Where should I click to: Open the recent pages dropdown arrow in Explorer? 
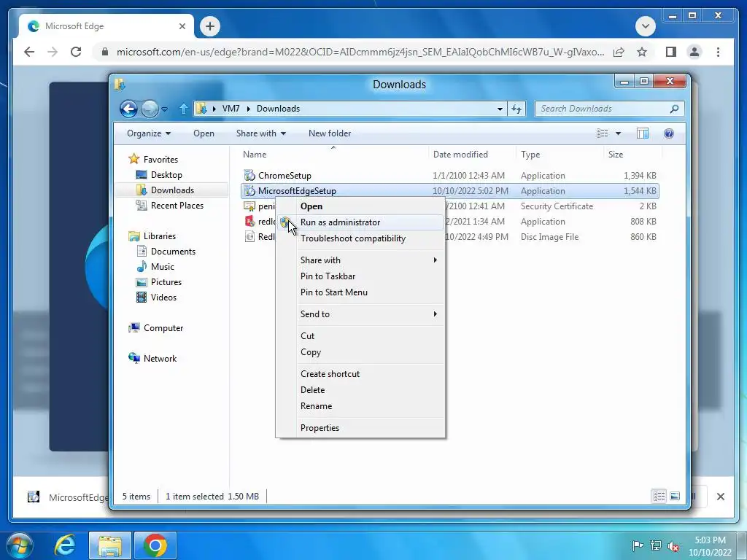point(164,109)
